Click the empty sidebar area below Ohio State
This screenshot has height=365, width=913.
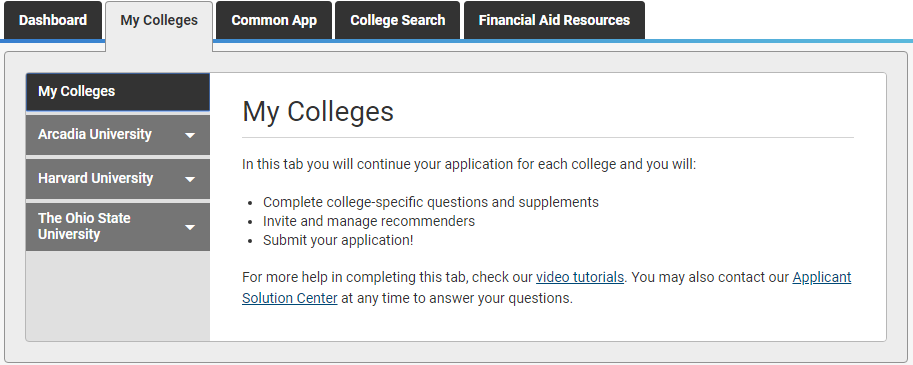(118, 296)
